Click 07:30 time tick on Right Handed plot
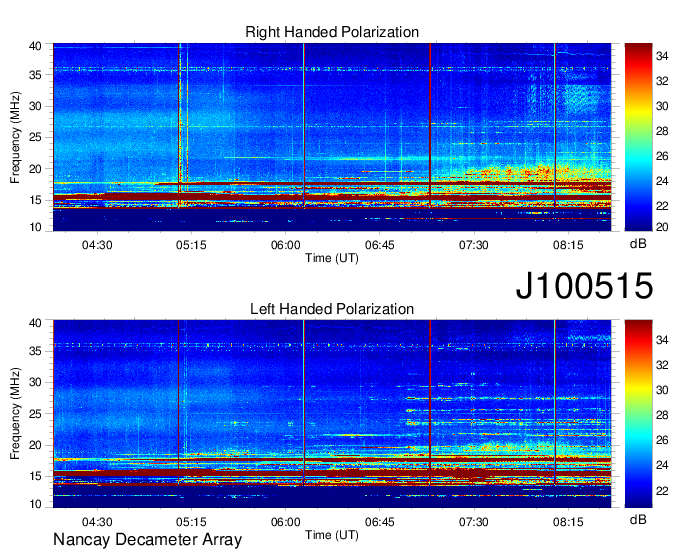This screenshot has width=680, height=552. point(474,245)
